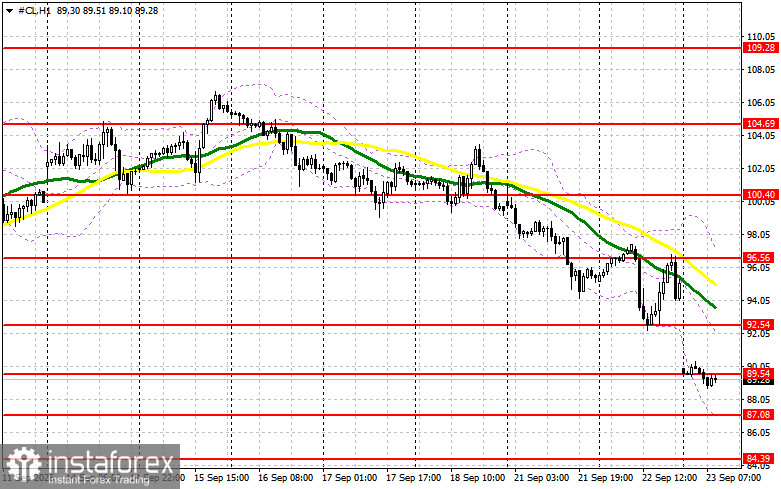
Task: Select the 100.40 resistance level label
Action: 760,195
